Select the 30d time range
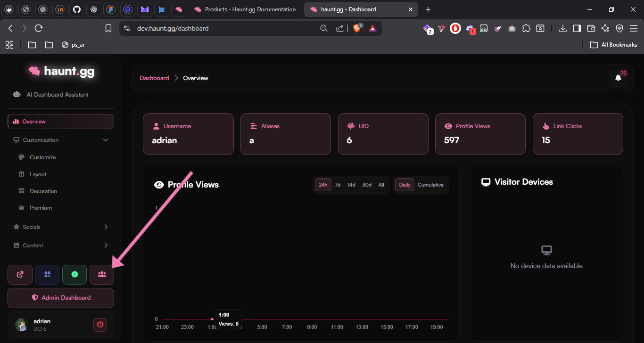 (x=367, y=185)
